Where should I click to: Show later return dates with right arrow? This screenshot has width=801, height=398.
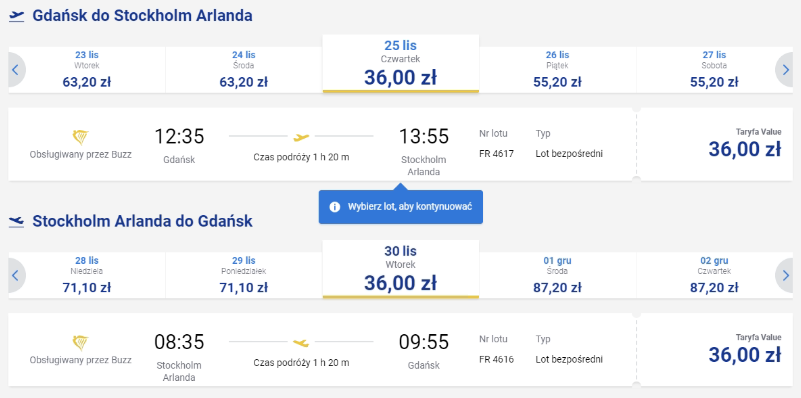(785, 275)
